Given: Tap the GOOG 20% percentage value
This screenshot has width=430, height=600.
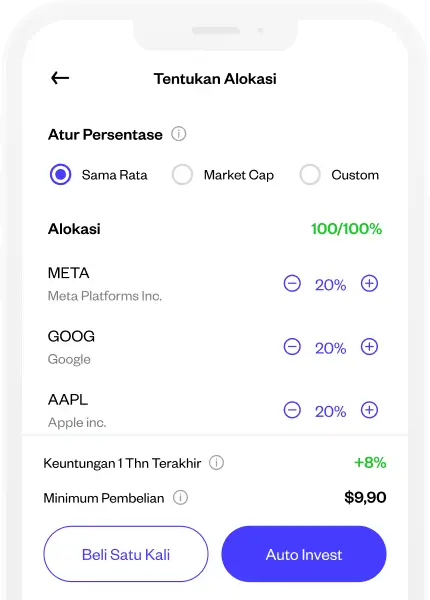Looking at the screenshot, I should (x=331, y=348).
